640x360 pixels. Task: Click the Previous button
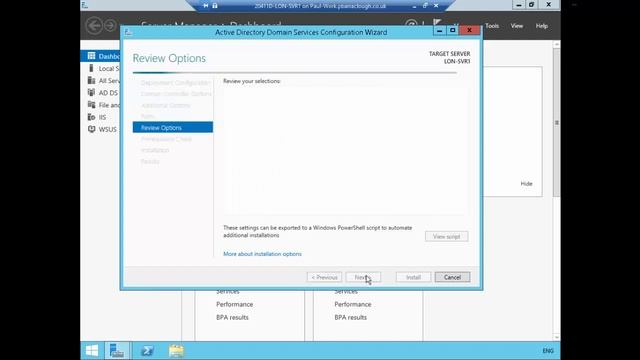(x=324, y=277)
